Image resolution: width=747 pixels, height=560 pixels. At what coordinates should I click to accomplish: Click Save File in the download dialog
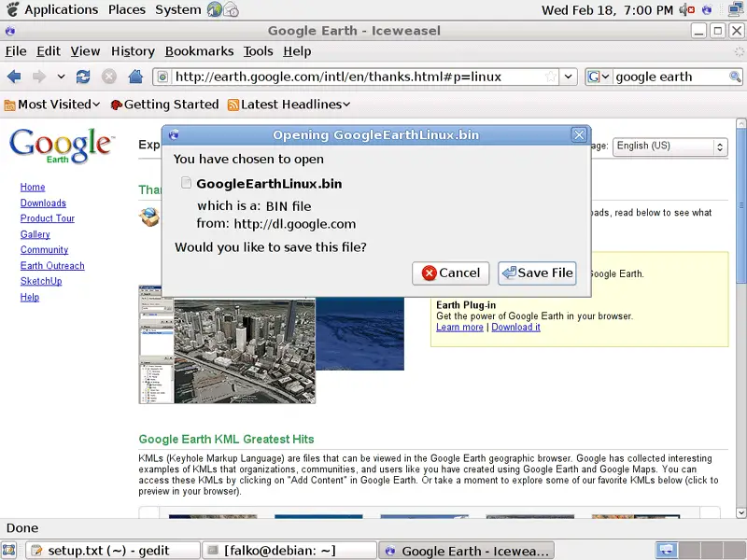pos(538,273)
